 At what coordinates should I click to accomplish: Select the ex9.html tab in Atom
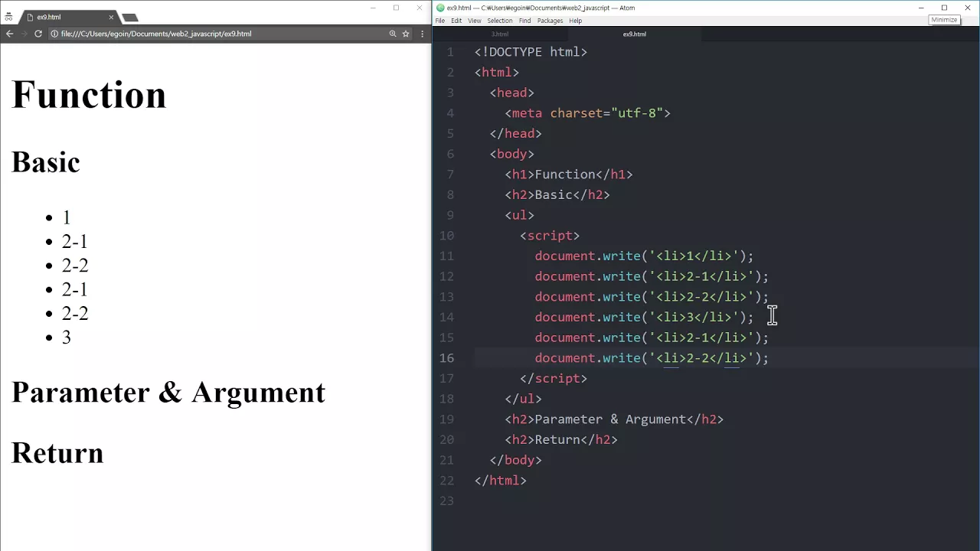(634, 34)
